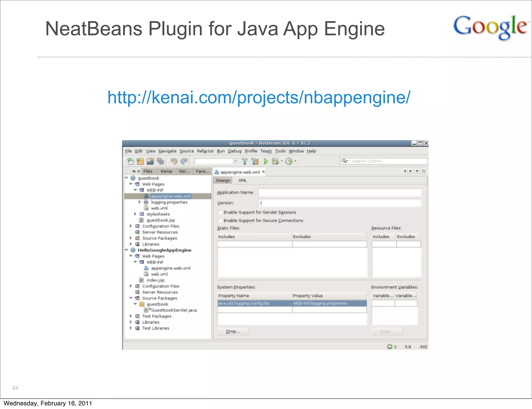
Task: Close the projects side panel
Action: tap(139, 171)
